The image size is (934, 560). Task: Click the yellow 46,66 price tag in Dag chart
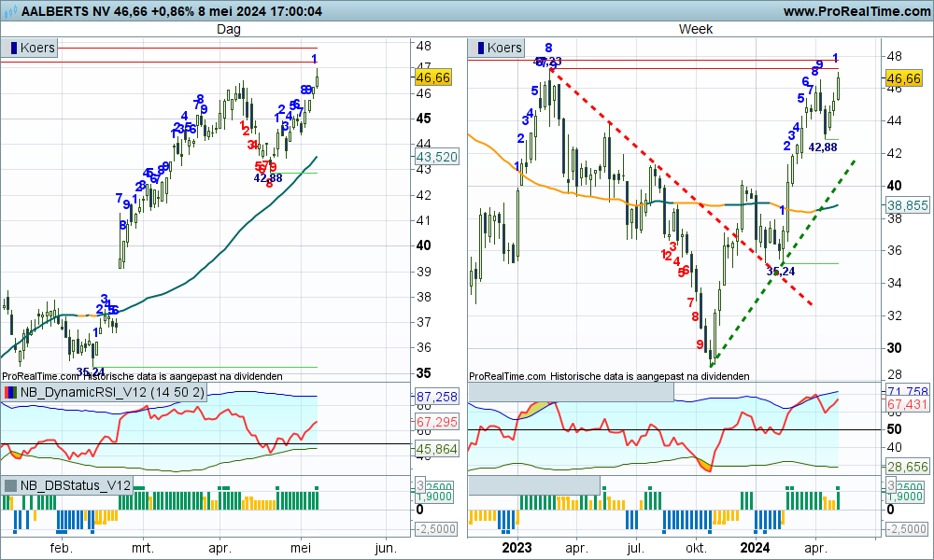tap(433, 78)
